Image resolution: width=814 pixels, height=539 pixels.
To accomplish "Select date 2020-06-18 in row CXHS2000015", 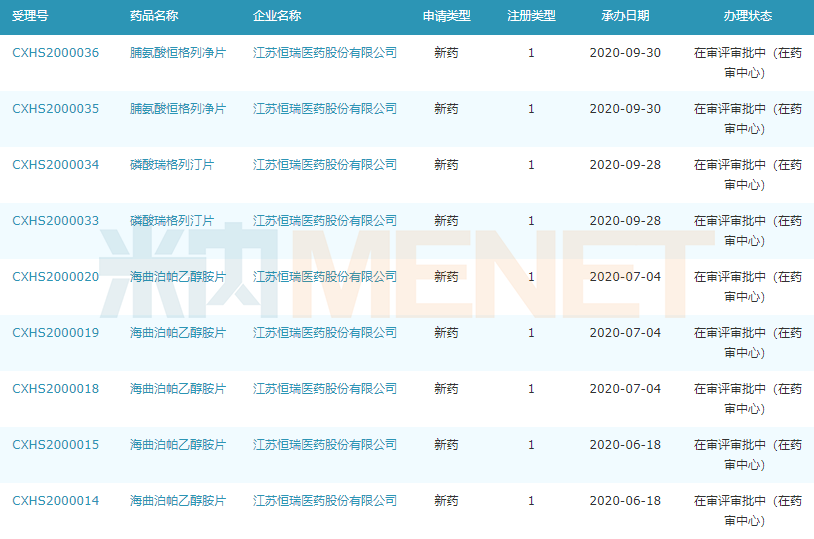I will coord(625,445).
